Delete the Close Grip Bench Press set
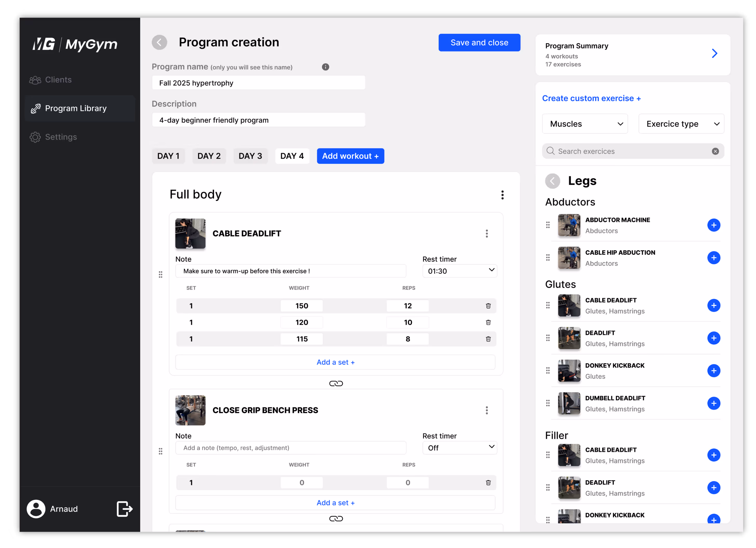This screenshot has height=548, width=756. 488,483
